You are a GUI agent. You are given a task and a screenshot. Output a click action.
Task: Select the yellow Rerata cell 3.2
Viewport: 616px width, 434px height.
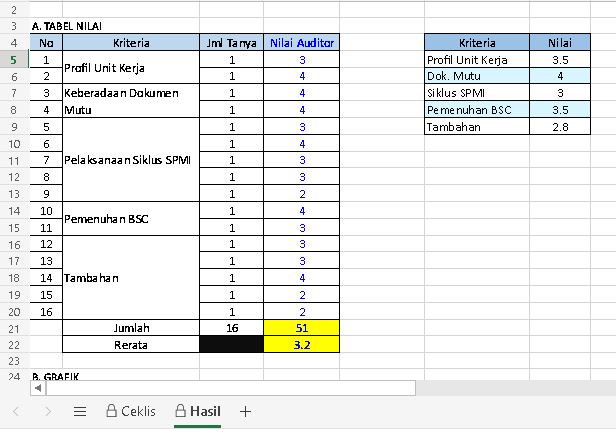[x=302, y=345]
